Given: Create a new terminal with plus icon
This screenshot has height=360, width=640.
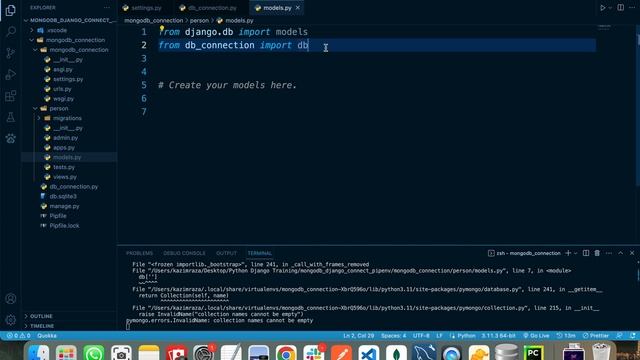Looking at the screenshot, I should pos(568,253).
